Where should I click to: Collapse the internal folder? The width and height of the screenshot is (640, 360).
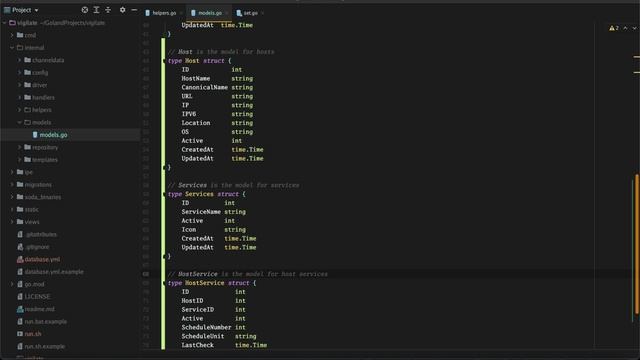pos(12,48)
